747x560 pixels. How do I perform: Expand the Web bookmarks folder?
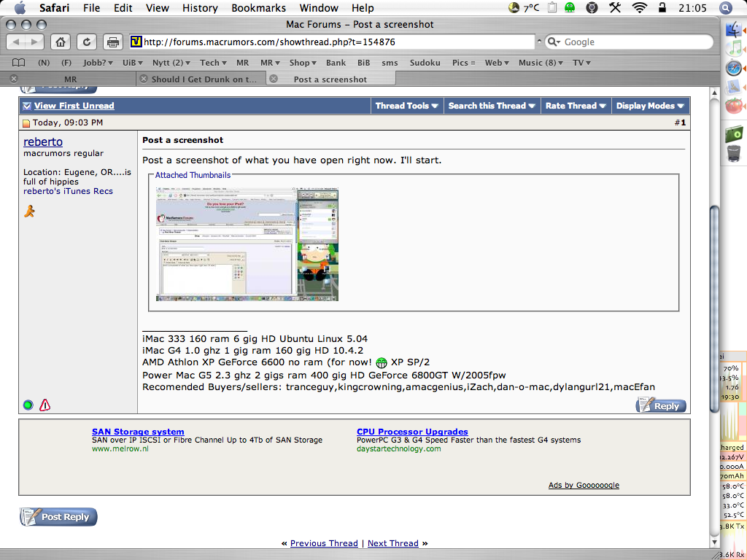click(x=497, y=63)
